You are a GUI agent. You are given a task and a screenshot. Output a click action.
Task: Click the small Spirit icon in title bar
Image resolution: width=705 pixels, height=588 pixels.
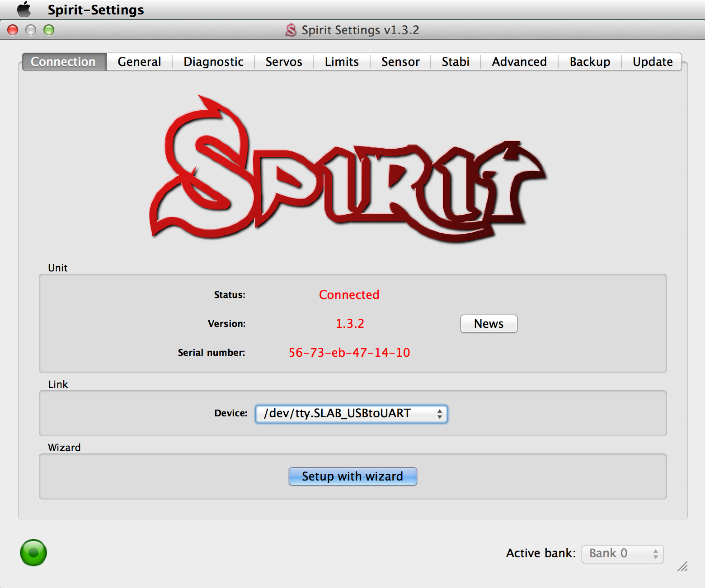(291, 30)
